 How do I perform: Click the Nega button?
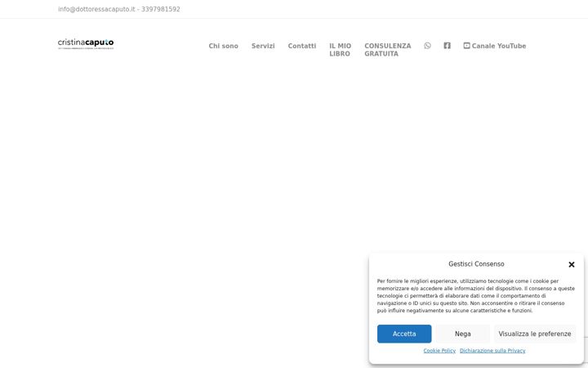coord(463,334)
